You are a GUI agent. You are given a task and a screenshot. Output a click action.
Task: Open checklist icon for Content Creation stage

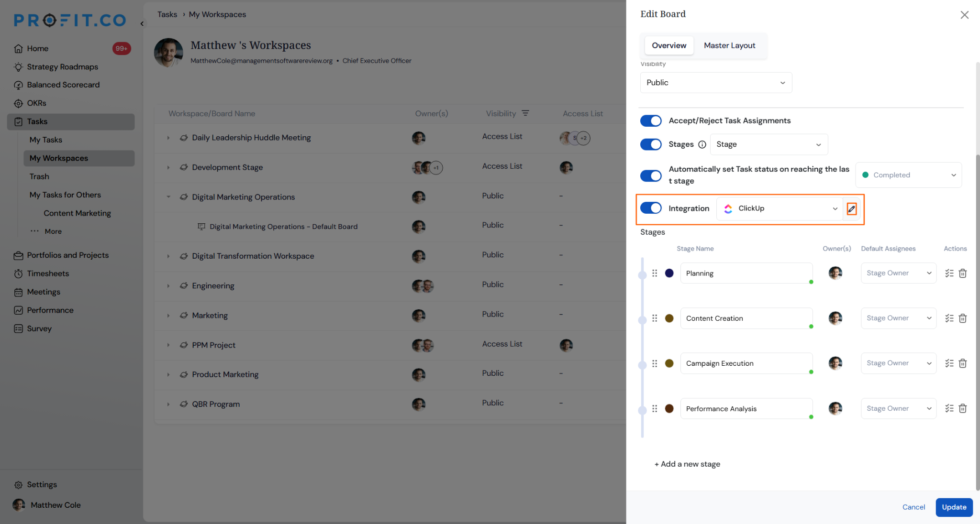949,318
